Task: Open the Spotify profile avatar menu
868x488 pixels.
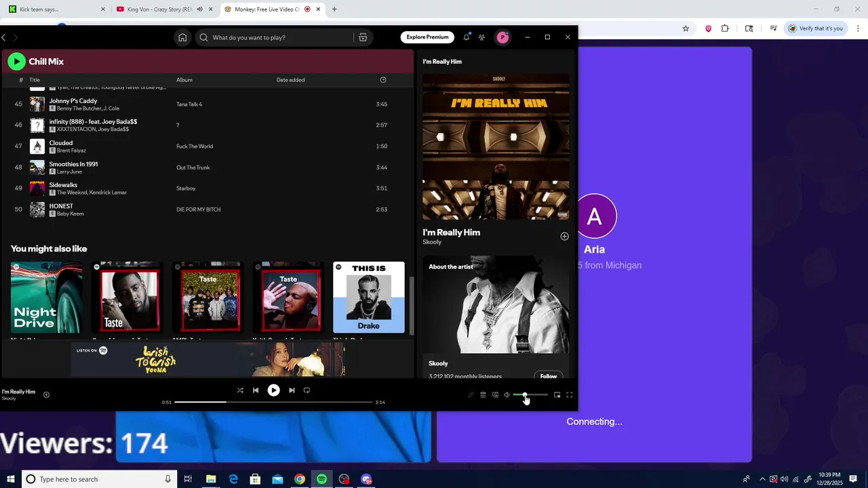Action: 502,37
